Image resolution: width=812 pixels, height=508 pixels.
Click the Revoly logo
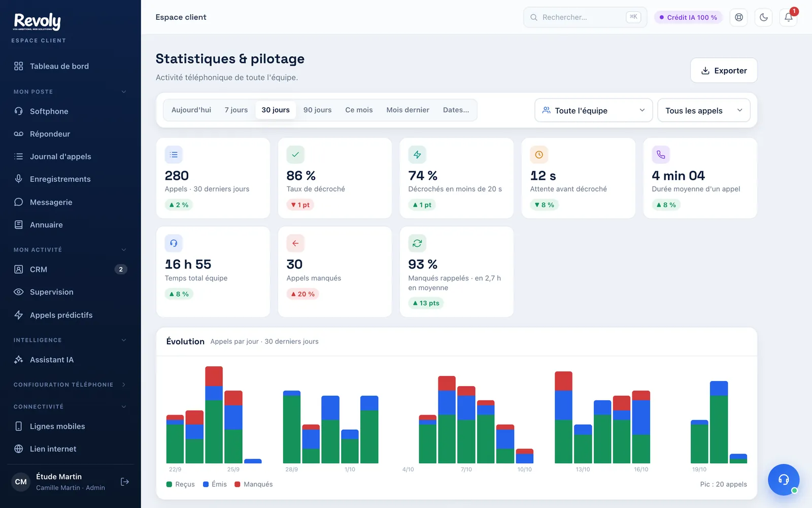pyautogui.click(x=38, y=21)
